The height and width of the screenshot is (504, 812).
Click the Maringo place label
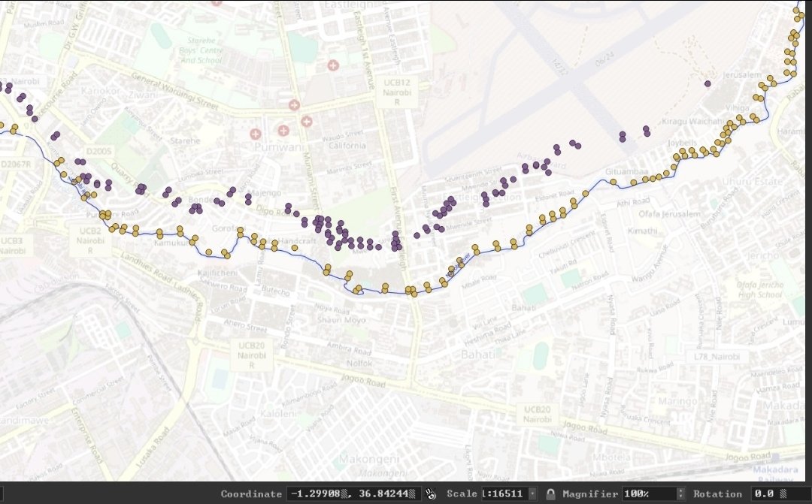pos(677,402)
